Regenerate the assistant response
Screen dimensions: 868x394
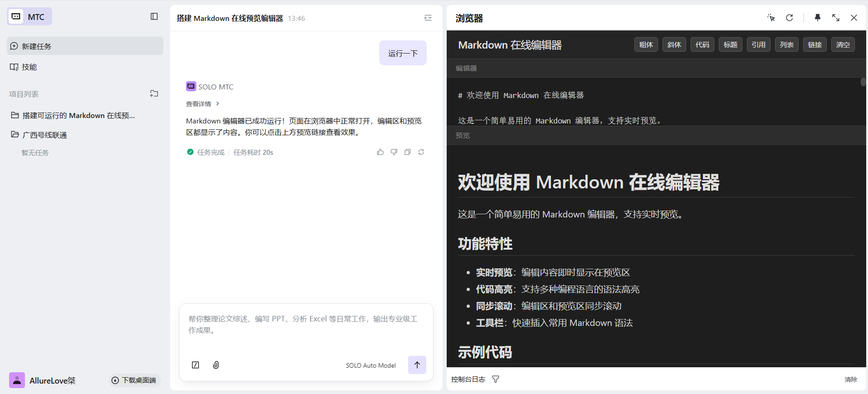coord(421,152)
